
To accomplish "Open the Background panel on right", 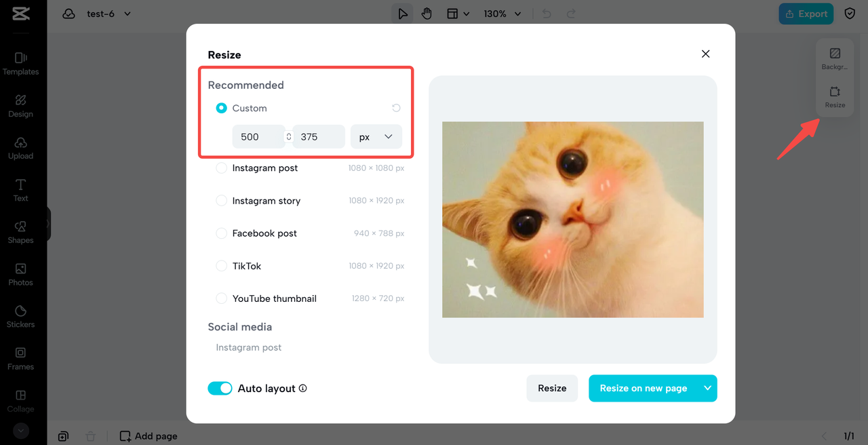I will click(x=835, y=58).
